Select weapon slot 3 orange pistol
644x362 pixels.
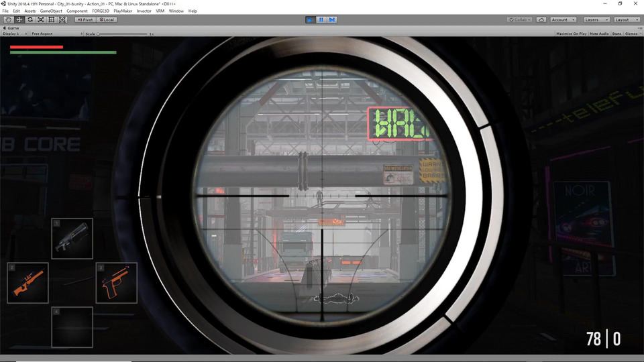click(117, 283)
